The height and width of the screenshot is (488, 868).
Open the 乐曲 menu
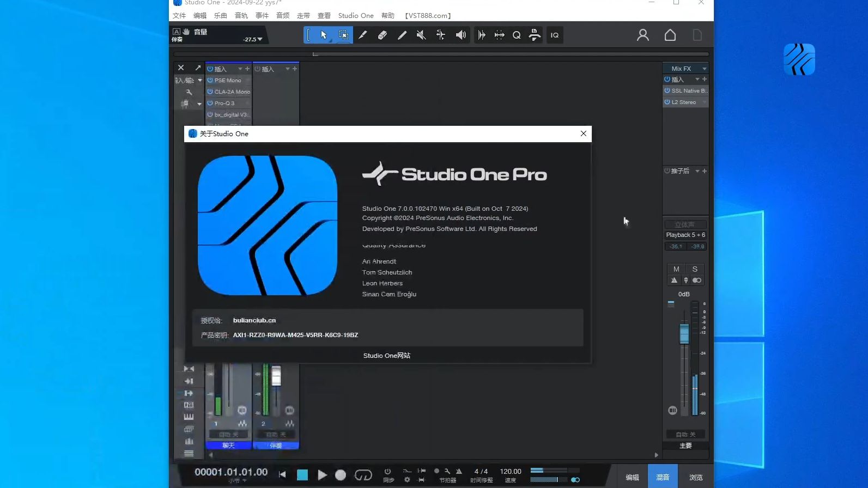pos(221,16)
